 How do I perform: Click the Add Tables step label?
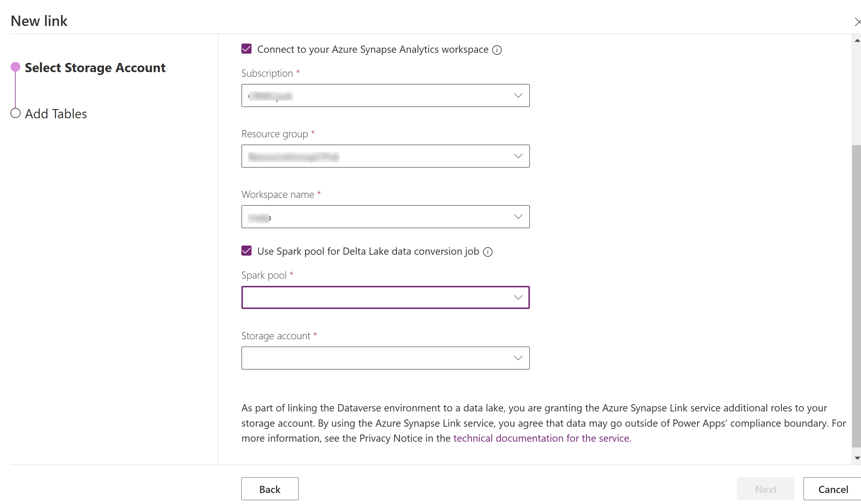55,113
